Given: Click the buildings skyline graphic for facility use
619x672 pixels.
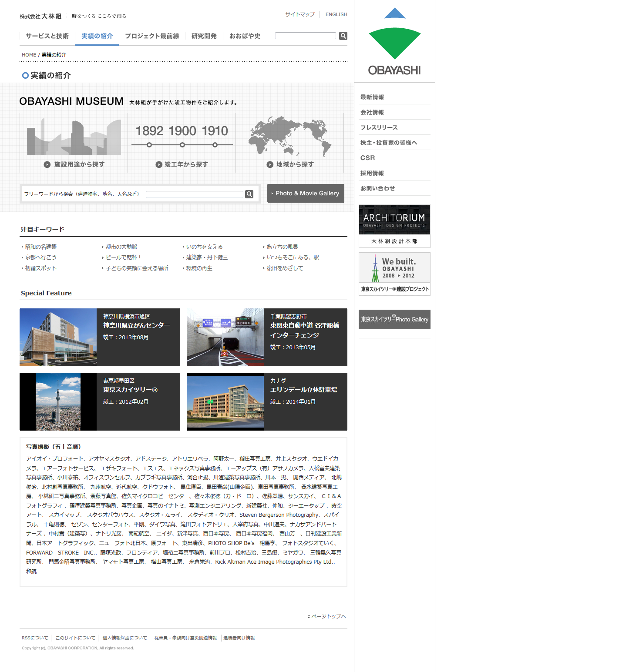Looking at the screenshot, I should point(74,137).
